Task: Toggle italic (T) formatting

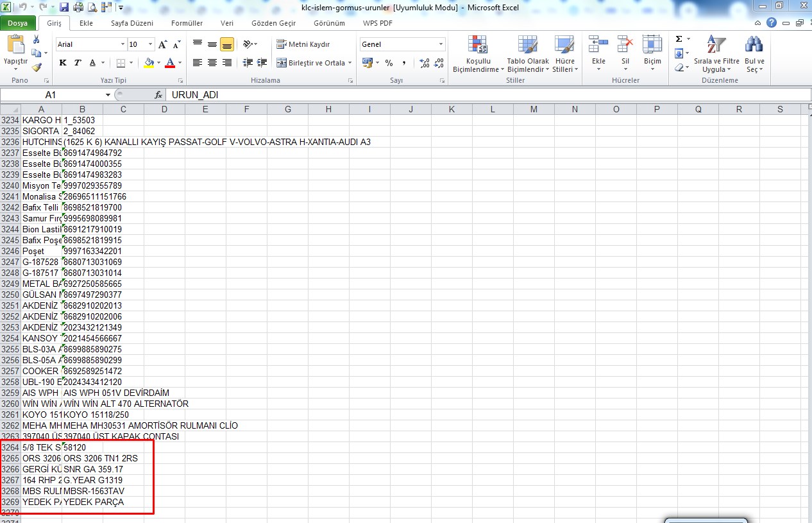Action: (78, 63)
